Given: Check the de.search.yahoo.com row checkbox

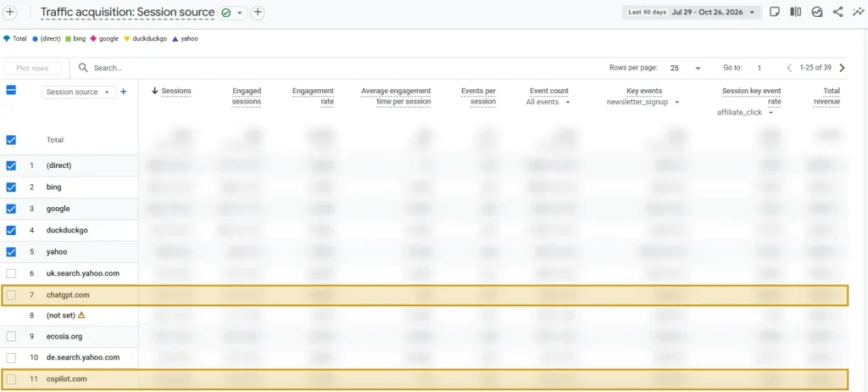Looking at the screenshot, I should 10,357.
